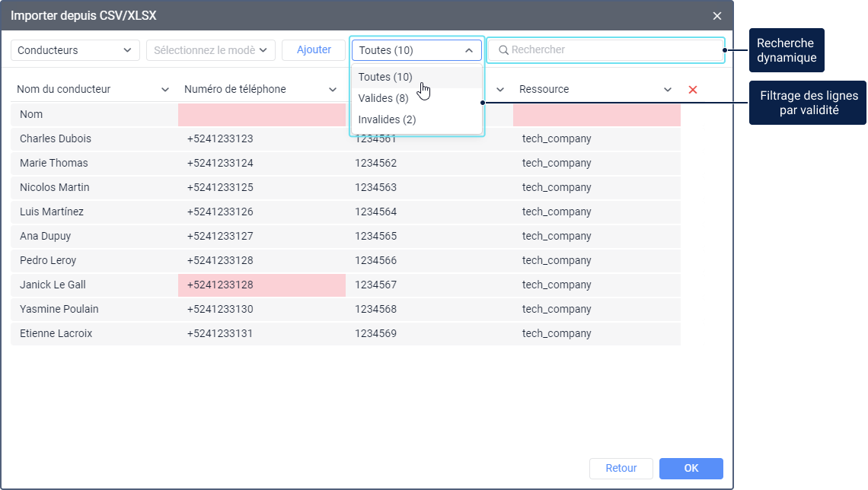This screenshot has width=868, height=490.
Task: Open the Conducteurs type dropdown
Action: (x=74, y=50)
